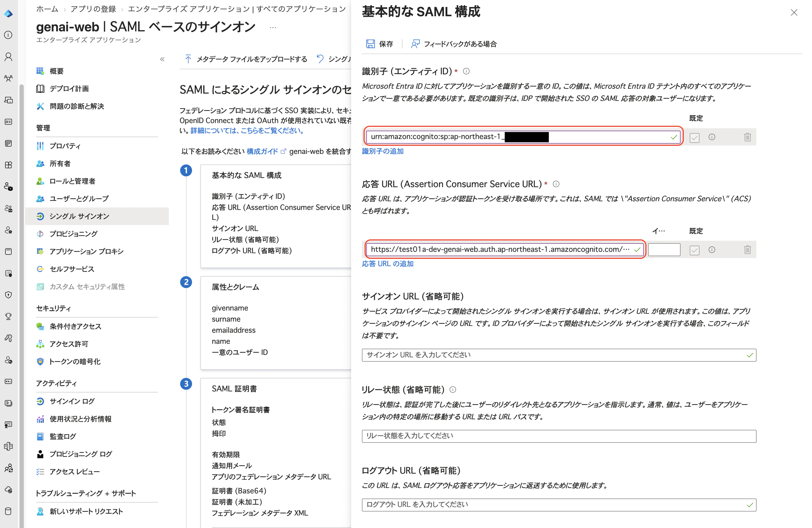812x528 pixels.
Task: Click the info circle icon in far-left rail
Action: (x=9, y=35)
